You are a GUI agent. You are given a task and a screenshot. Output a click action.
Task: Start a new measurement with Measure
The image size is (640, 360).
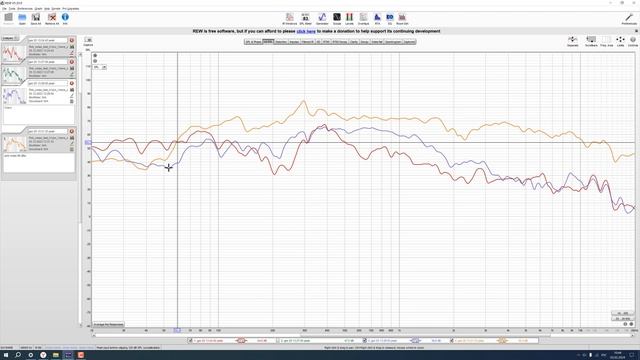[x=9, y=18]
